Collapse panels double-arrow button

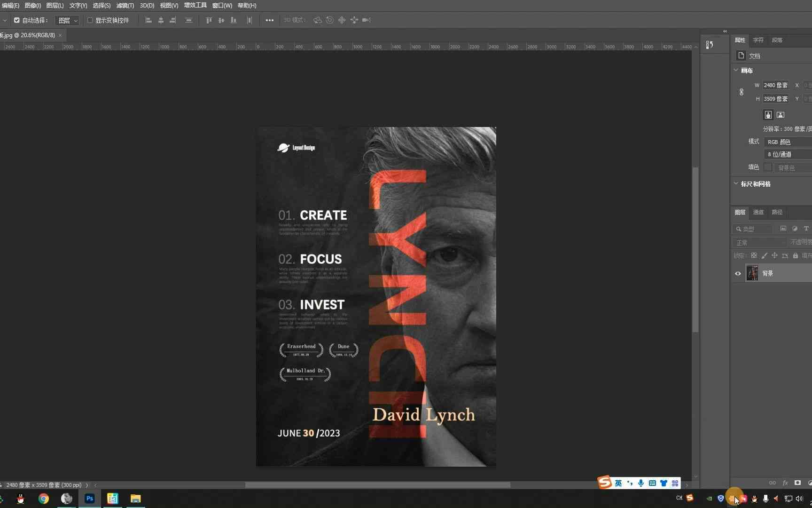(x=725, y=32)
